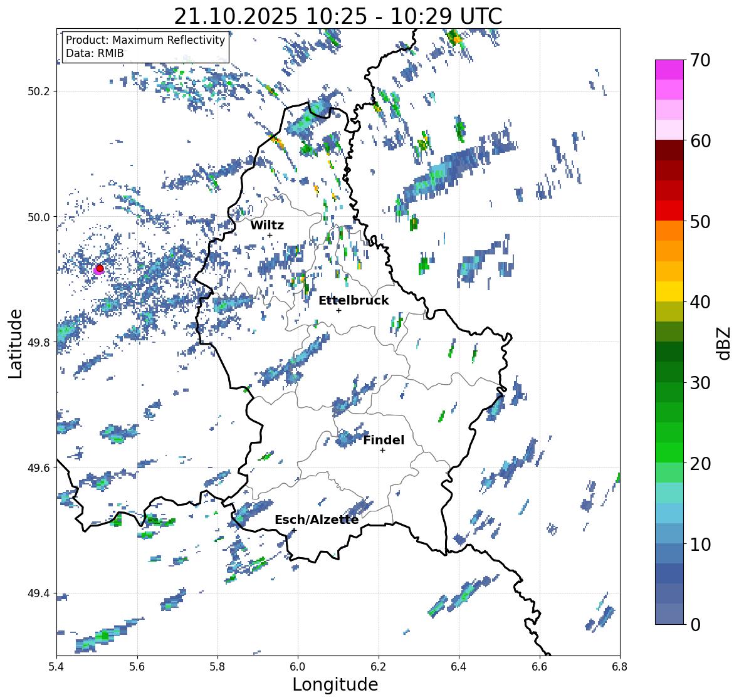Click the 6.6 longitude tick label
Screen dimensions: 739x700
tap(540, 667)
